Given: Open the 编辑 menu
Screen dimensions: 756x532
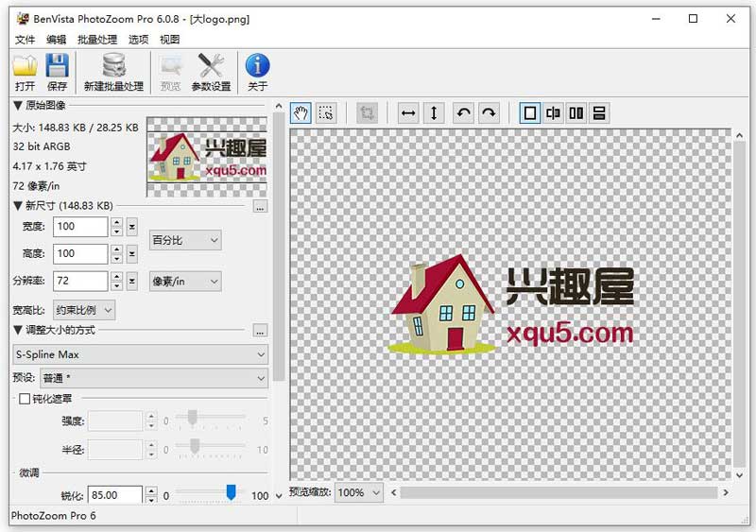Looking at the screenshot, I should click(x=57, y=40).
